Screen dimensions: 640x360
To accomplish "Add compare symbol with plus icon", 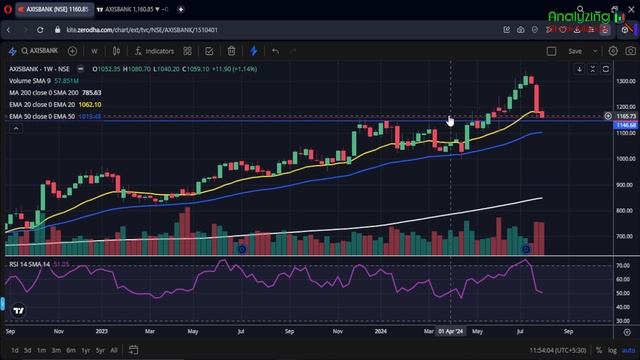I will click(x=72, y=51).
